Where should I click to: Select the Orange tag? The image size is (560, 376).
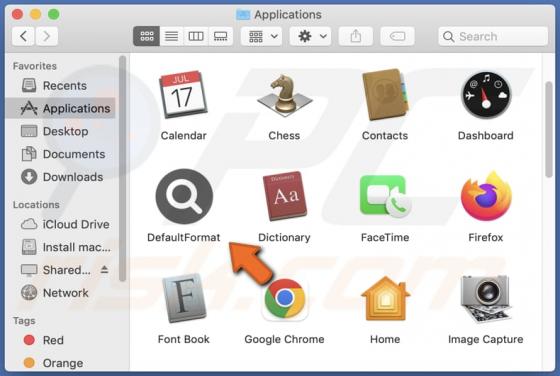click(61, 363)
